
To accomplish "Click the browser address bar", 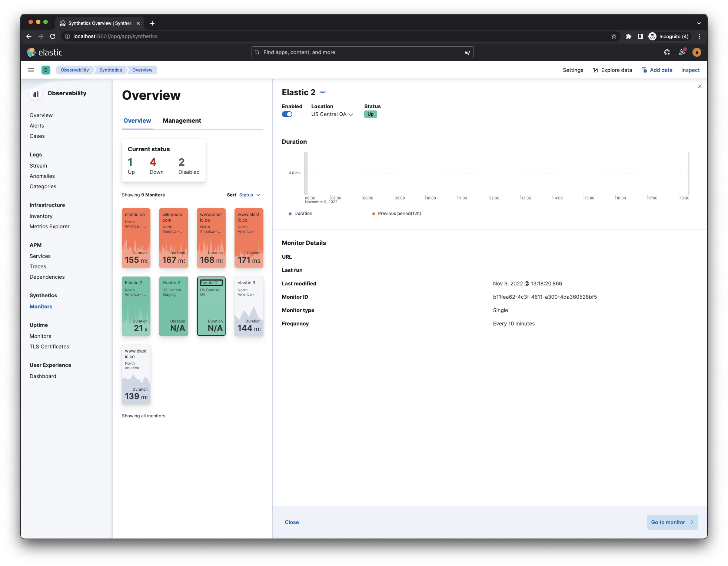I will tap(333, 36).
